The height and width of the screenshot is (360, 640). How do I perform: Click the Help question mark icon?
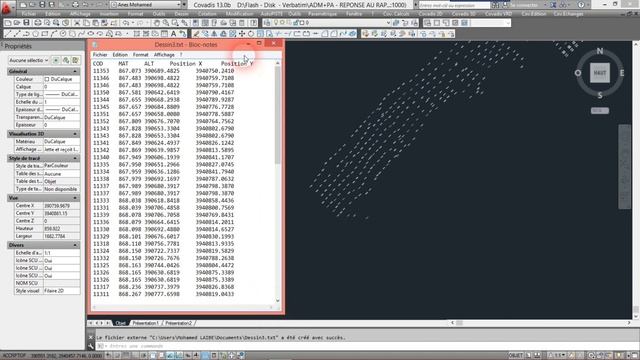pos(581,5)
